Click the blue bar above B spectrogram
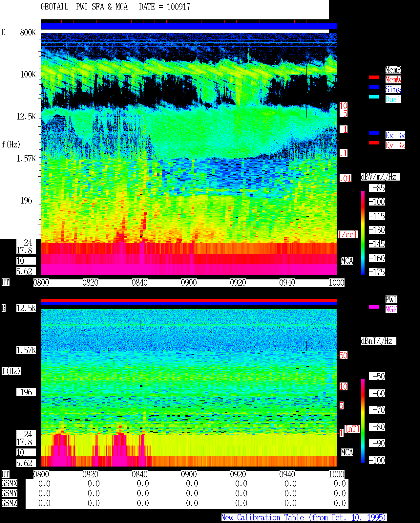 (x=189, y=304)
